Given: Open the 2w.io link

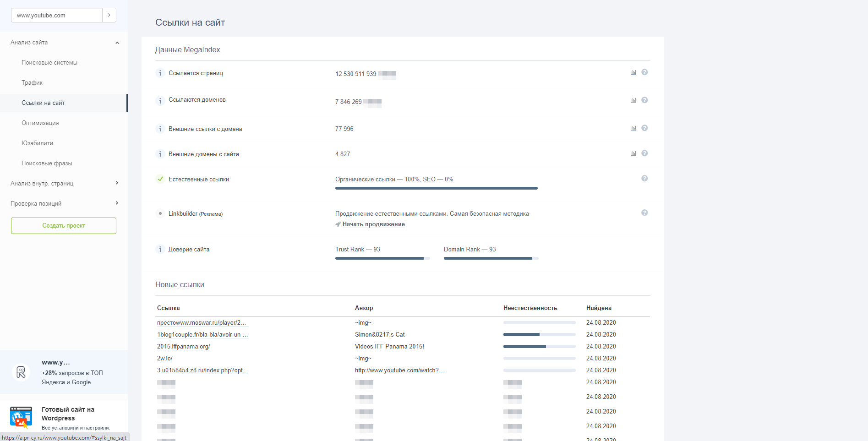Looking at the screenshot, I should coord(165,359).
